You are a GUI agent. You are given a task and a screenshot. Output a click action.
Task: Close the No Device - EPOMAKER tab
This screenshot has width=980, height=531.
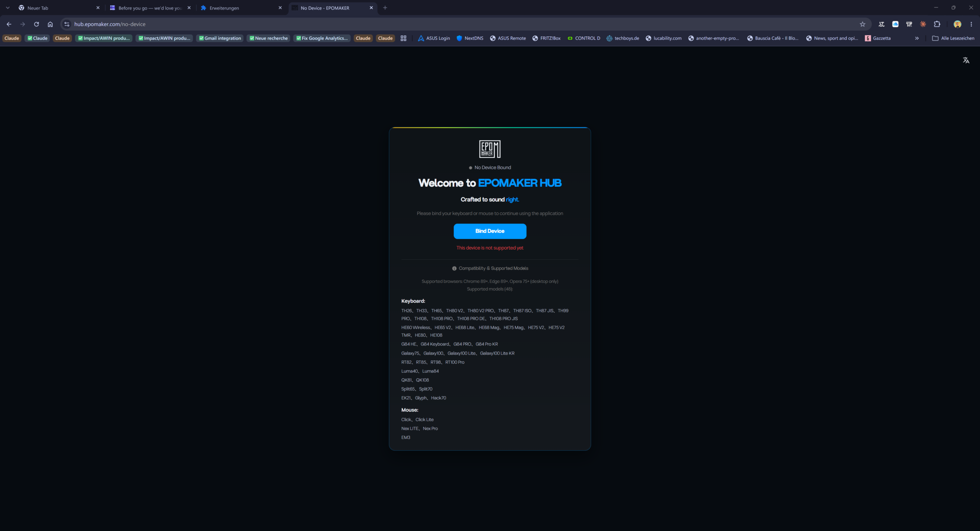tap(371, 8)
